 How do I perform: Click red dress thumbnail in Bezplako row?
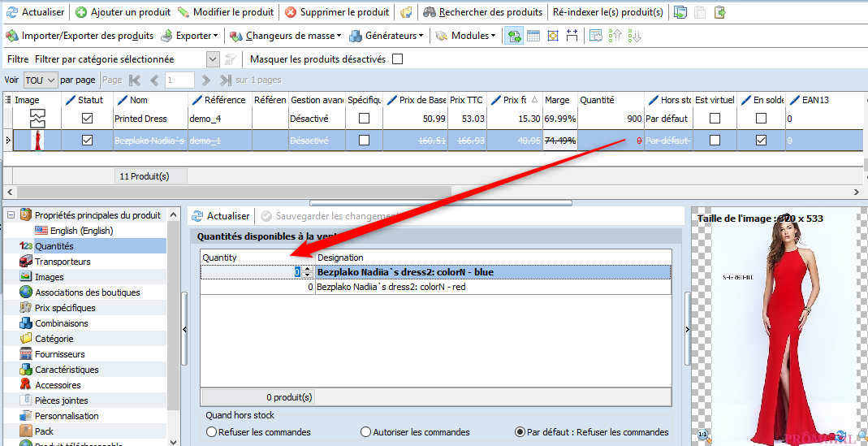[37, 141]
